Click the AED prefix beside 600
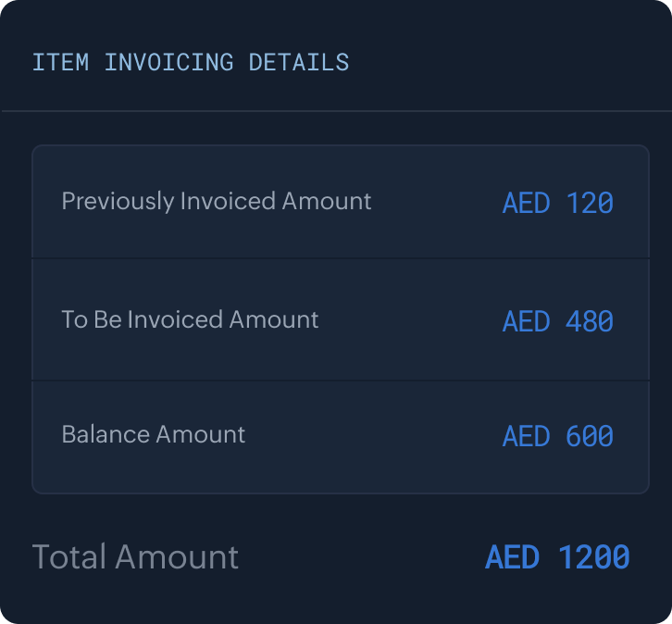Image resolution: width=672 pixels, height=624 pixels. 526,436
